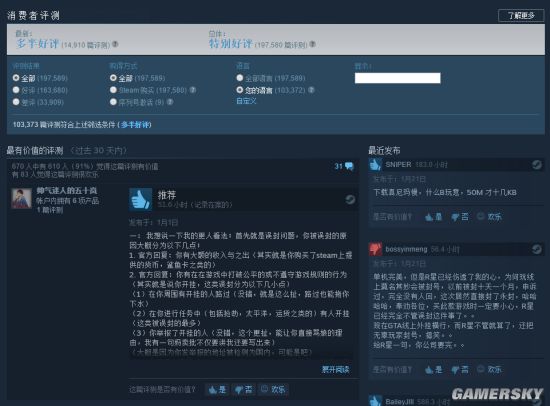Click the 最有价值的评测 heading

tap(35, 151)
